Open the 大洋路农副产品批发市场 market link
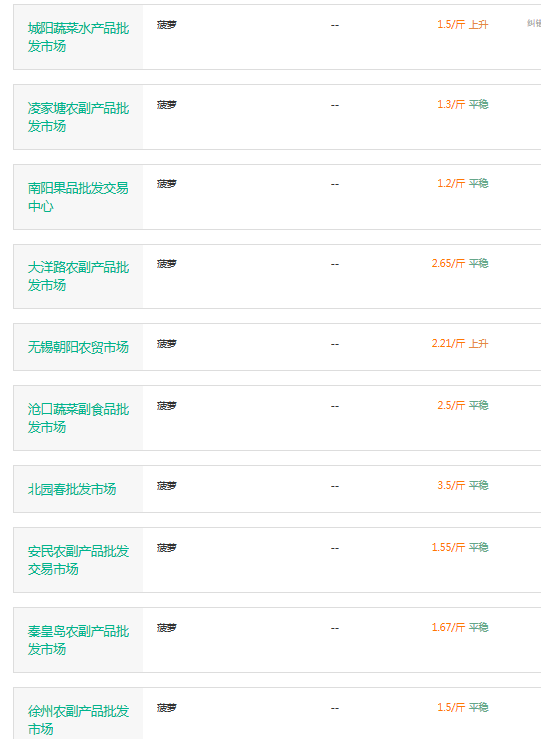The image size is (541, 739). 78,276
